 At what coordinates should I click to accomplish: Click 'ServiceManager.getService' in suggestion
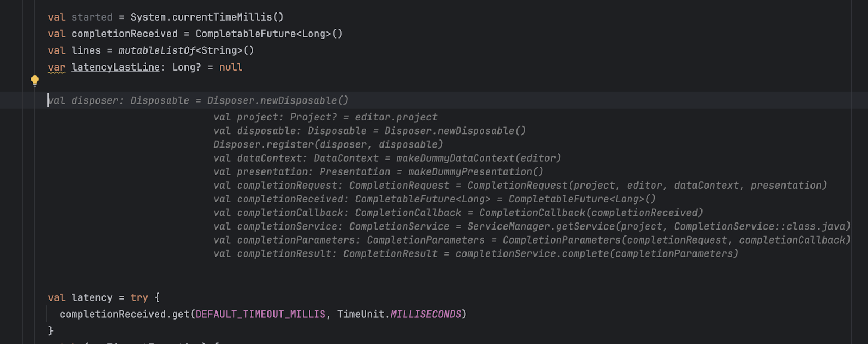[541, 226]
